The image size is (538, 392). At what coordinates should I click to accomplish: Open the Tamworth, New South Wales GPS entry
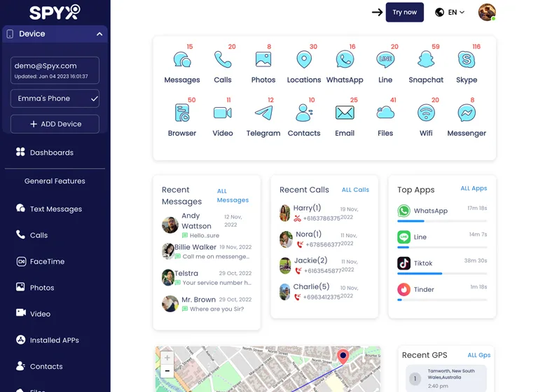(446, 378)
